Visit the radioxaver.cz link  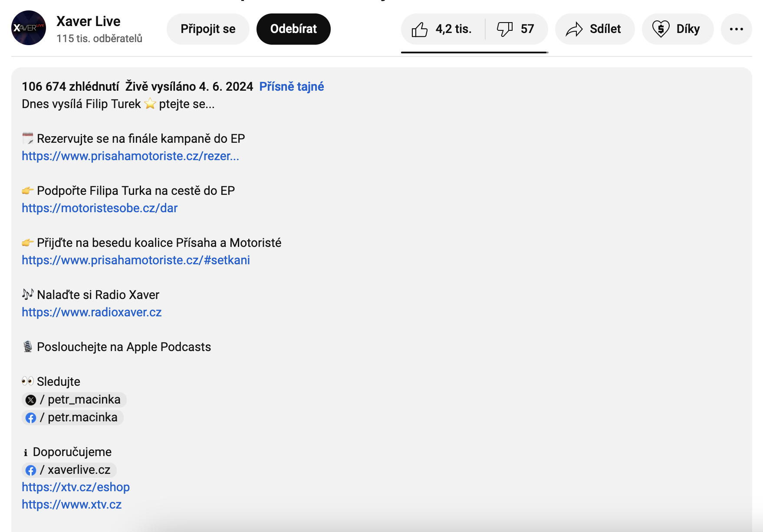tap(92, 312)
